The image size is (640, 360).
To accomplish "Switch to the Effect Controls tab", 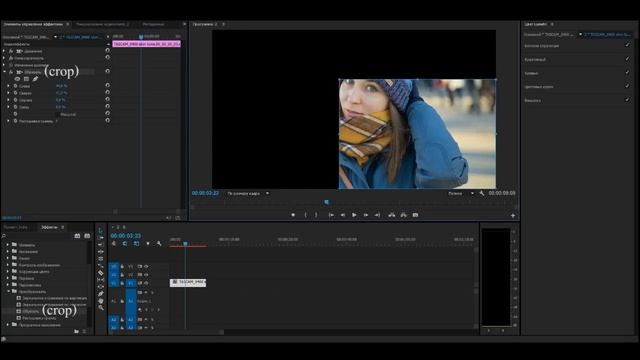I will point(33,24).
